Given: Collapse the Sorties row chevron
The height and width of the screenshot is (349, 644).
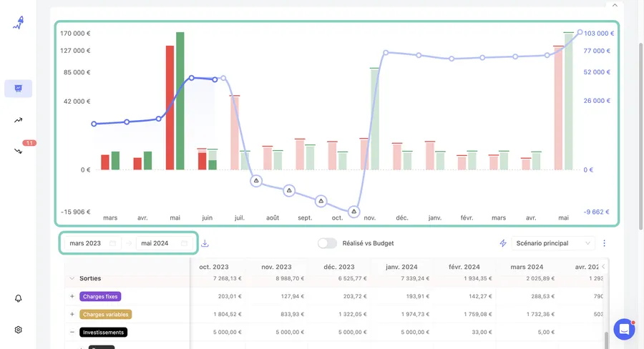Looking at the screenshot, I should coord(72,278).
